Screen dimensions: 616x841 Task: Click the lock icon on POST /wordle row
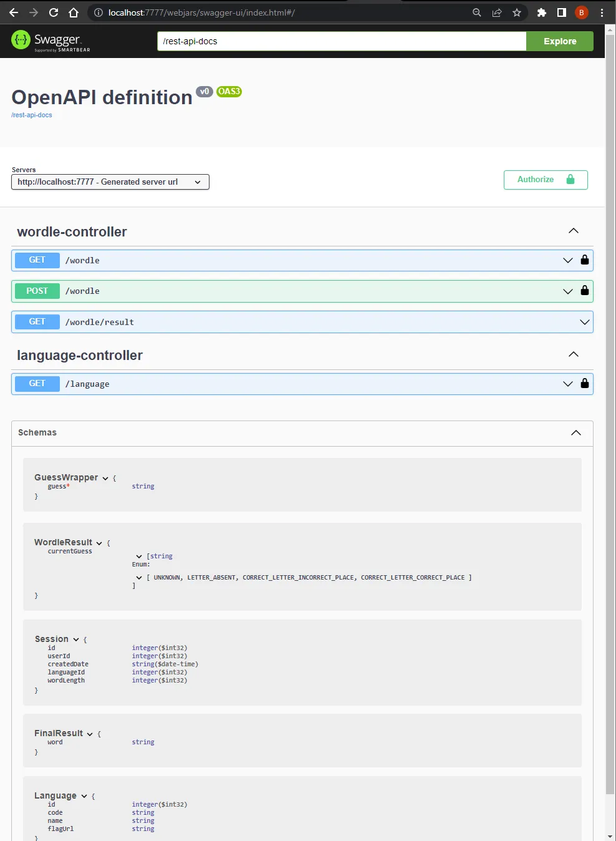pos(584,291)
